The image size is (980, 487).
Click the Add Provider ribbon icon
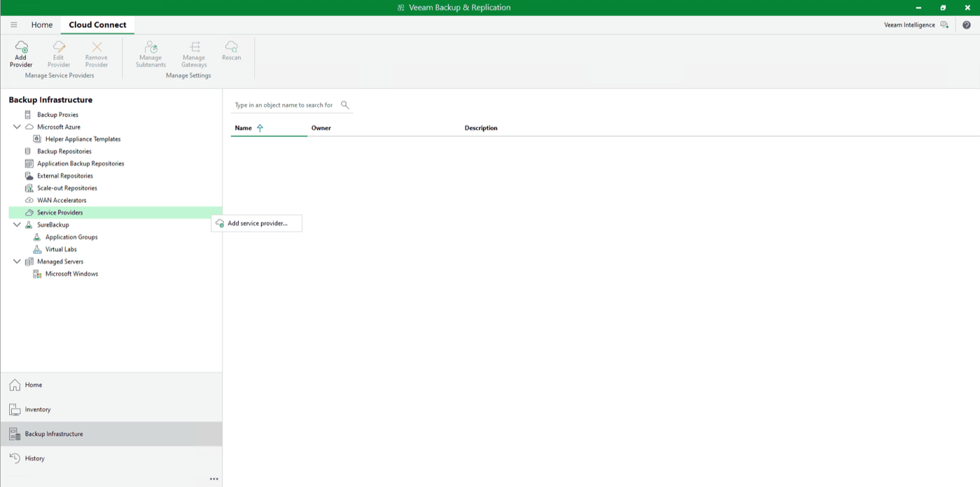tap(21, 47)
